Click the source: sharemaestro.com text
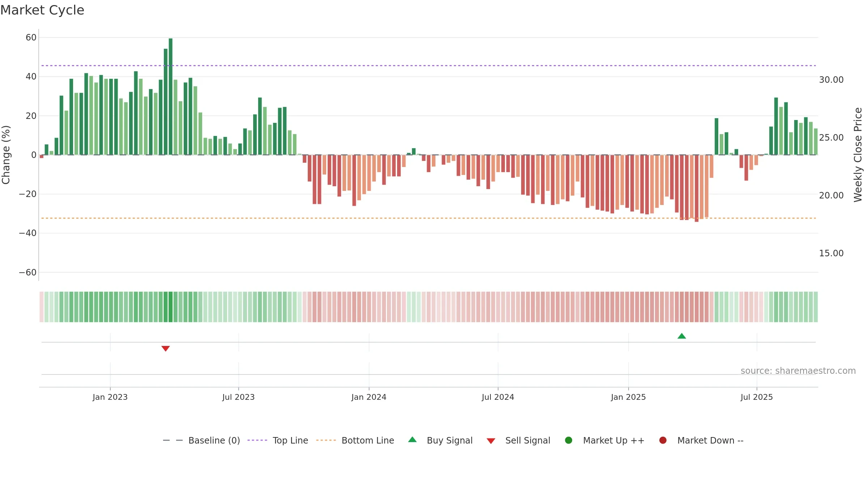This screenshot has width=868, height=488. tap(798, 371)
